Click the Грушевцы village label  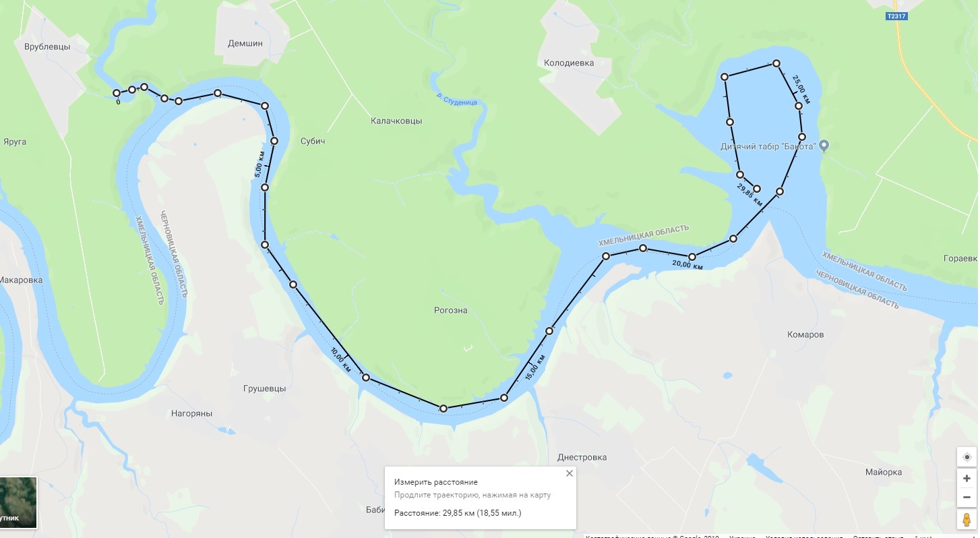tap(265, 389)
